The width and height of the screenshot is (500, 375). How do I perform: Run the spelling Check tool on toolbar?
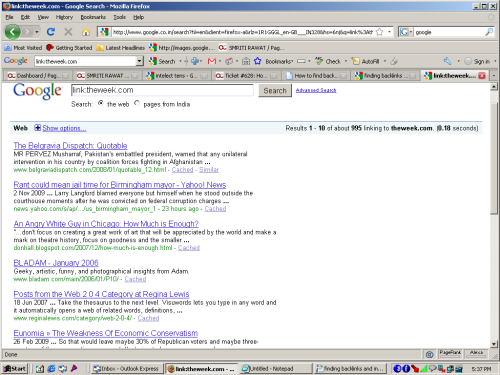(x=328, y=61)
